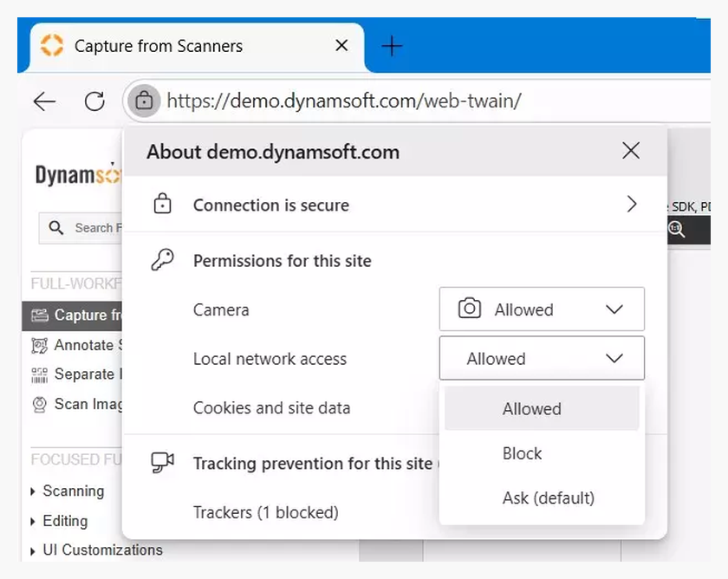This screenshot has height=579, width=728.
Task: Click the Tracking prevention icon
Action: 163,462
